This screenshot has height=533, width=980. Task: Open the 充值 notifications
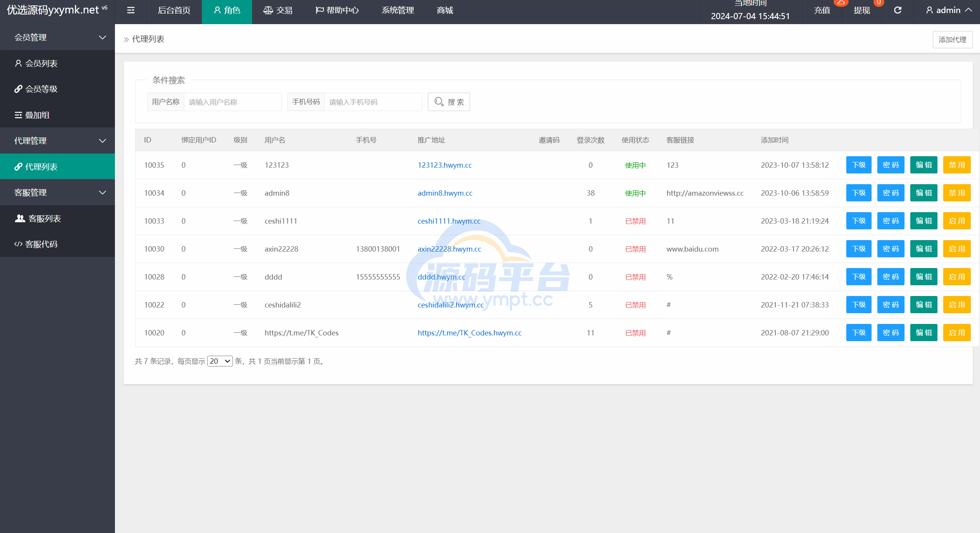tap(822, 10)
